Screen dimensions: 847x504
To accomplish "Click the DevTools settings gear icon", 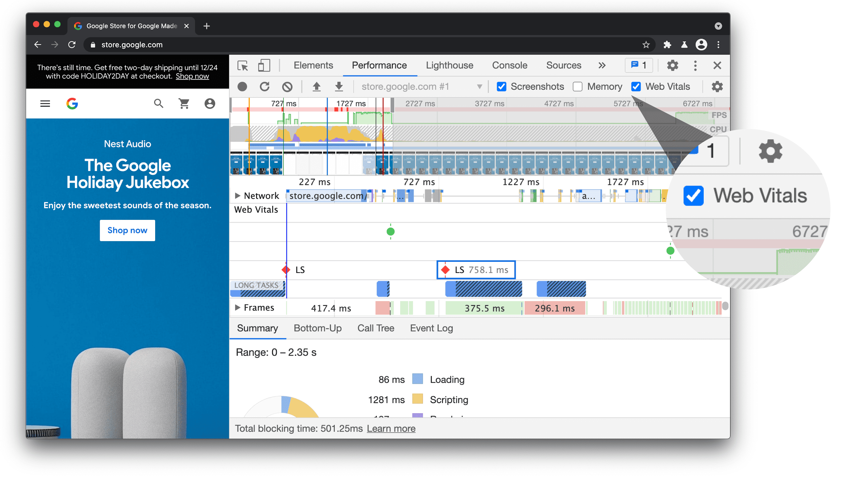I will 673,65.
